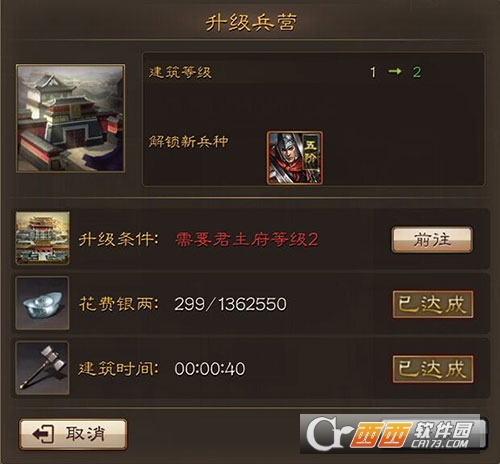
Task: Click the construction hammer icon
Action: [x=43, y=368]
